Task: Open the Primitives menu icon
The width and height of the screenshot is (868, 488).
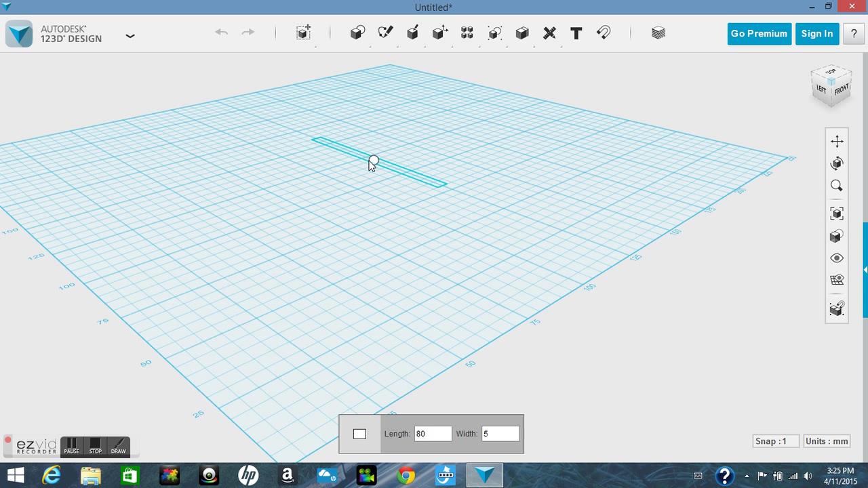Action: (357, 33)
